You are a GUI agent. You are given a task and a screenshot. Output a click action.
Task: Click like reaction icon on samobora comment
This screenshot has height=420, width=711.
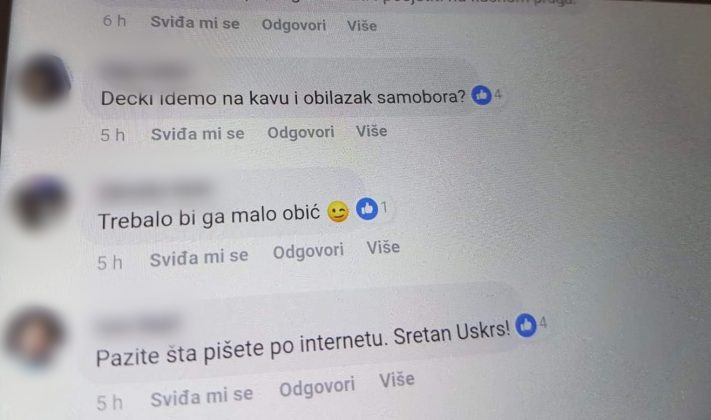482,95
